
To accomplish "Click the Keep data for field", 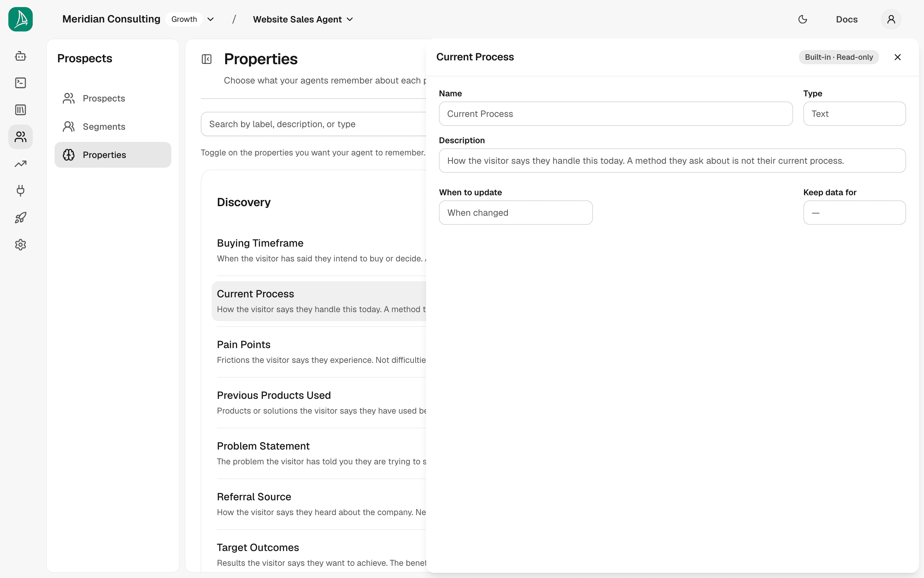I will [x=854, y=213].
